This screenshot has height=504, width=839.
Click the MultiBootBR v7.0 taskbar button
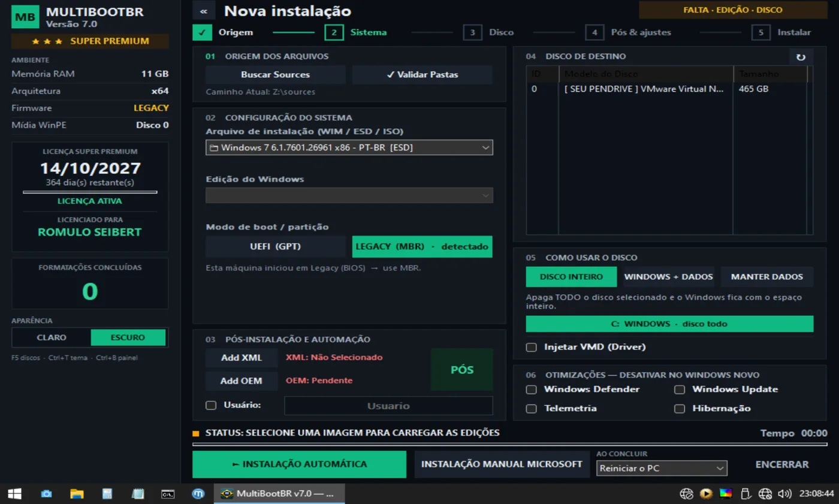(x=279, y=494)
